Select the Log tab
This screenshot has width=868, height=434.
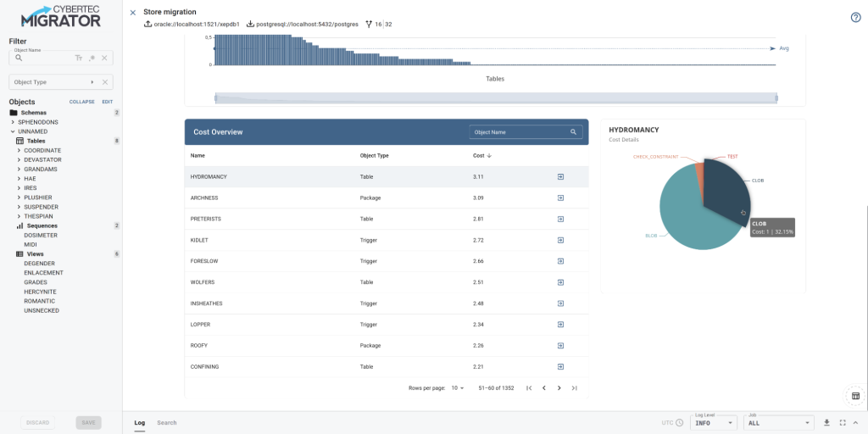140,422
